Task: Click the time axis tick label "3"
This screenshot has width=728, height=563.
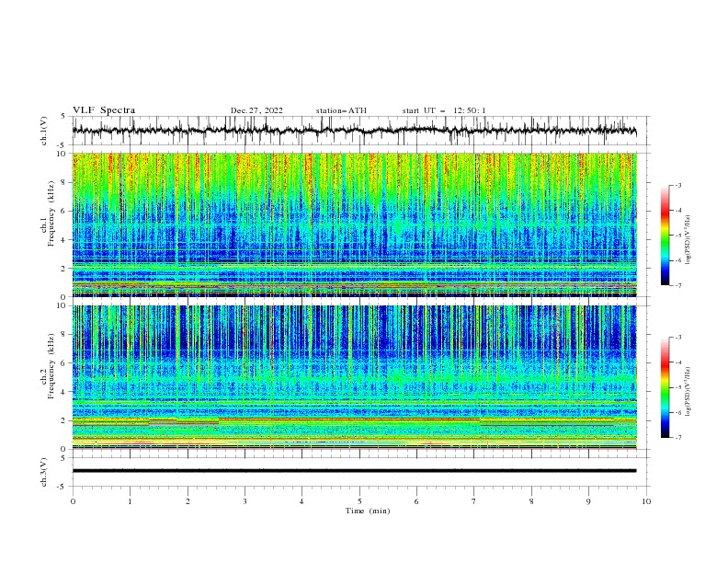Action: (245, 501)
